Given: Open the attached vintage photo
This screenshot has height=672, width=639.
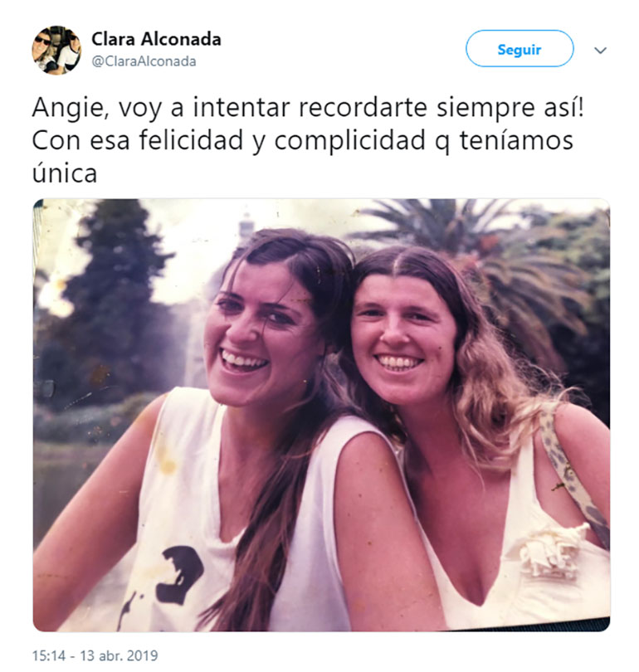Looking at the screenshot, I should tap(321, 415).
